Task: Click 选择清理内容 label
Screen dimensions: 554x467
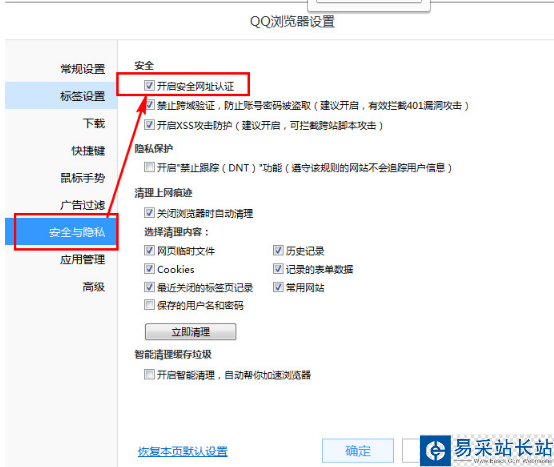Action: tap(177, 232)
